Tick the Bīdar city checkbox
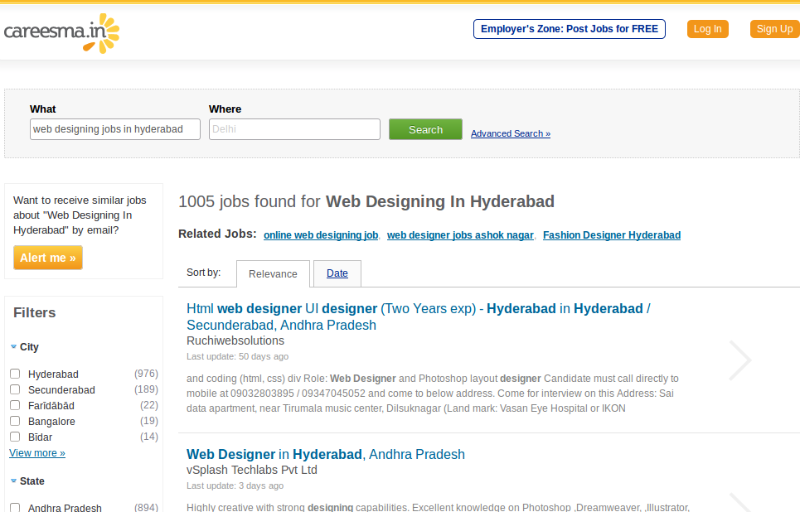Screen dimensions: 800x512 coord(15,437)
